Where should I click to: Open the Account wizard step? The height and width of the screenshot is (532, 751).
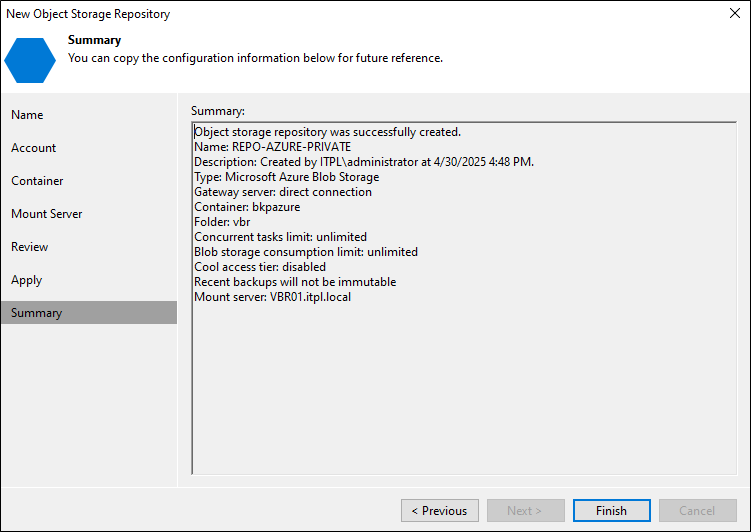point(34,148)
